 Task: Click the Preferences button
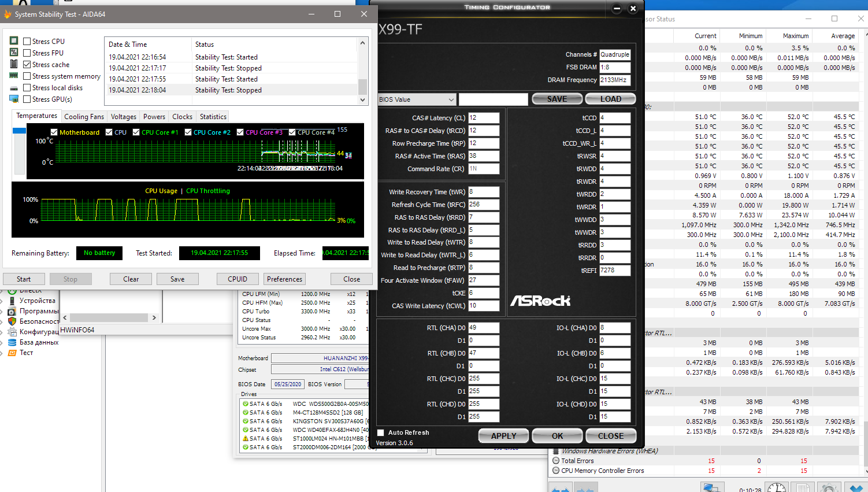(284, 279)
